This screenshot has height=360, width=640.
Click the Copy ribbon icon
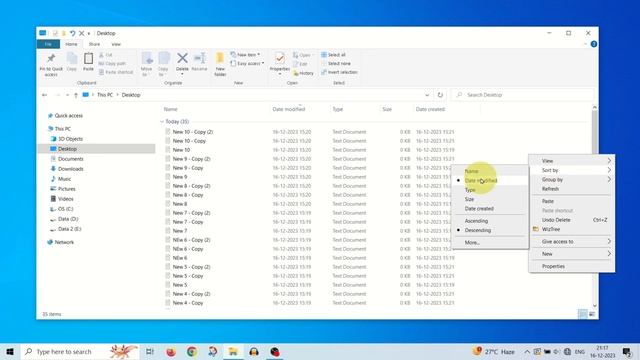pyautogui.click(x=72, y=62)
